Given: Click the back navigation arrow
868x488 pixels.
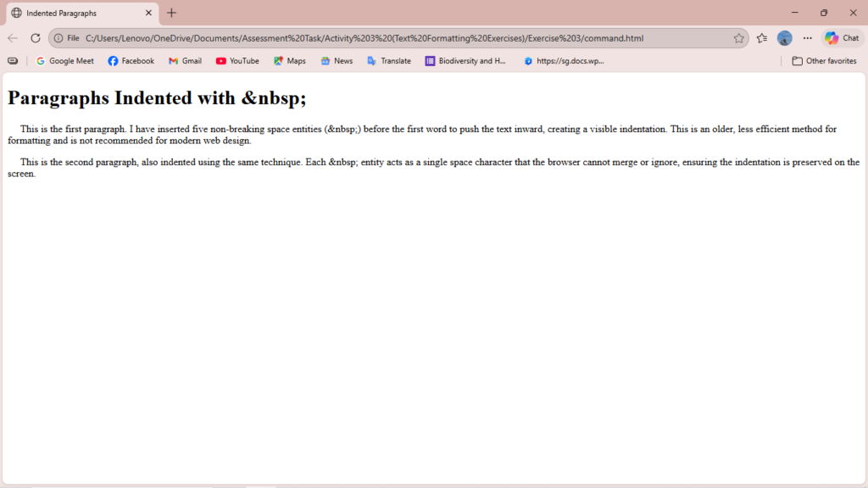Looking at the screenshot, I should (13, 38).
